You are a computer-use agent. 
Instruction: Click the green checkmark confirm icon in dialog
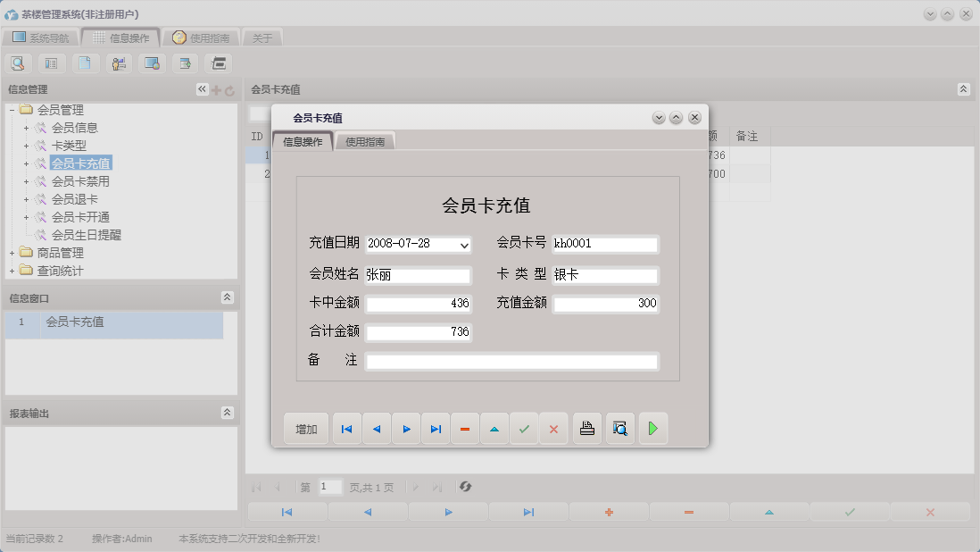(525, 428)
